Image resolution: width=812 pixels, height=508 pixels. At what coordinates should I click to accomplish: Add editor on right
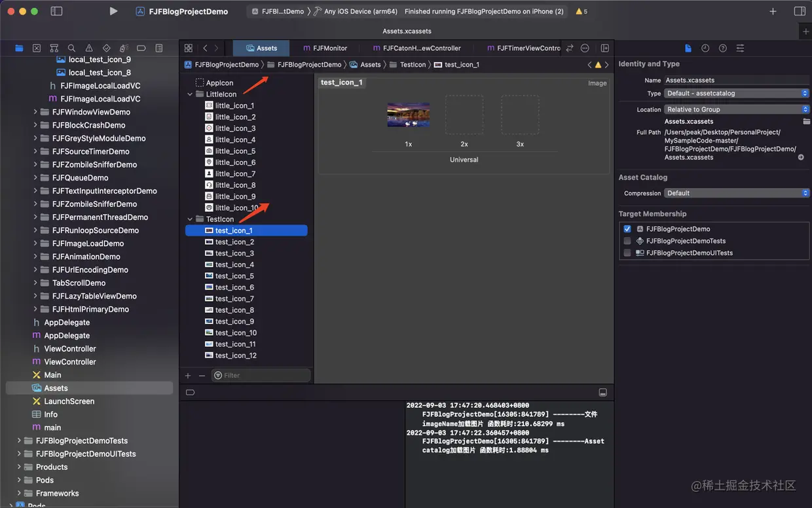[x=605, y=48]
